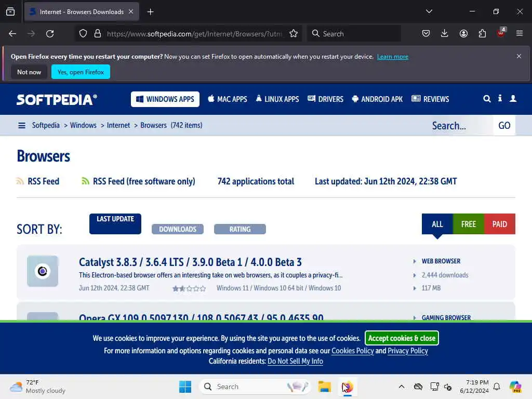This screenshot has height=399, width=532.
Task: Filter list to ALL software
Action: click(x=437, y=224)
